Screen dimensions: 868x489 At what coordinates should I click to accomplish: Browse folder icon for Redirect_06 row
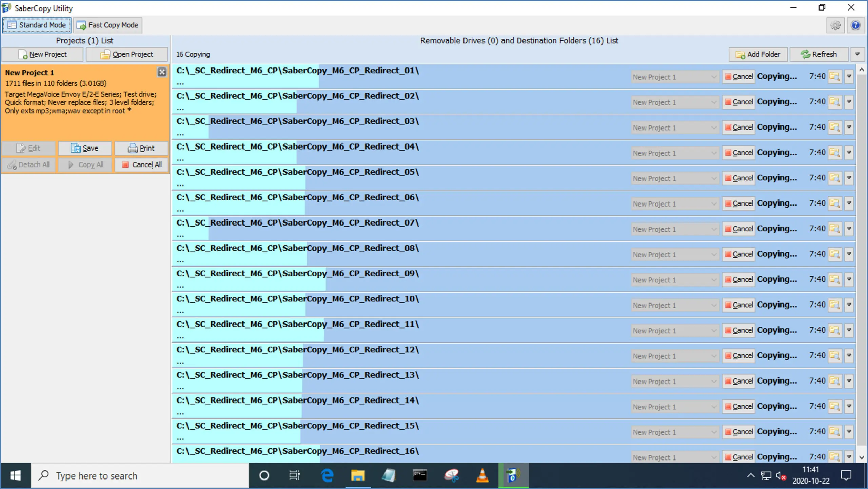[835, 203]
